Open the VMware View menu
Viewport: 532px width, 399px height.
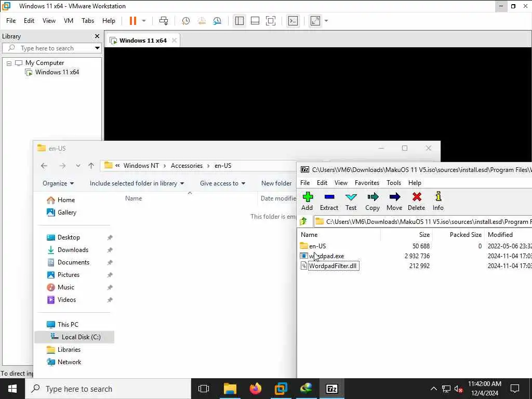(49, 21)
